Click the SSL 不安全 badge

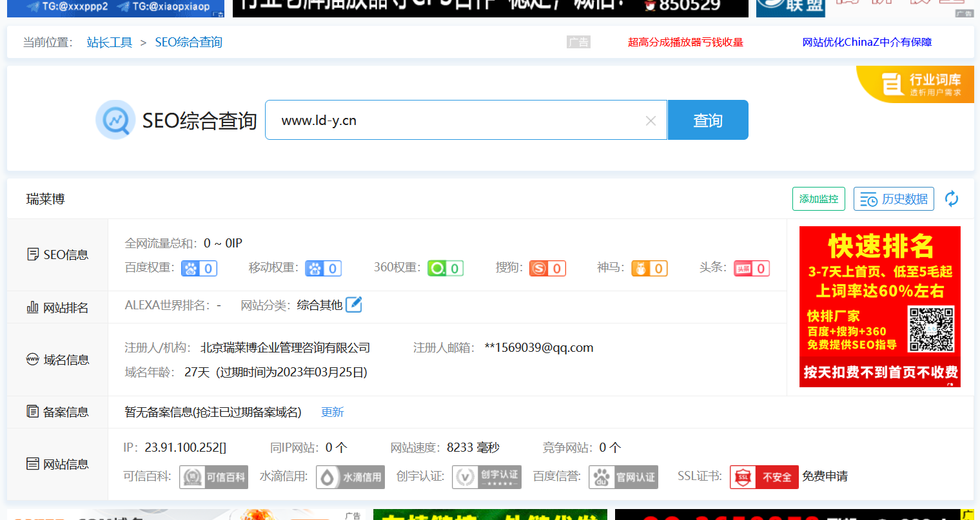click(764, 477)
